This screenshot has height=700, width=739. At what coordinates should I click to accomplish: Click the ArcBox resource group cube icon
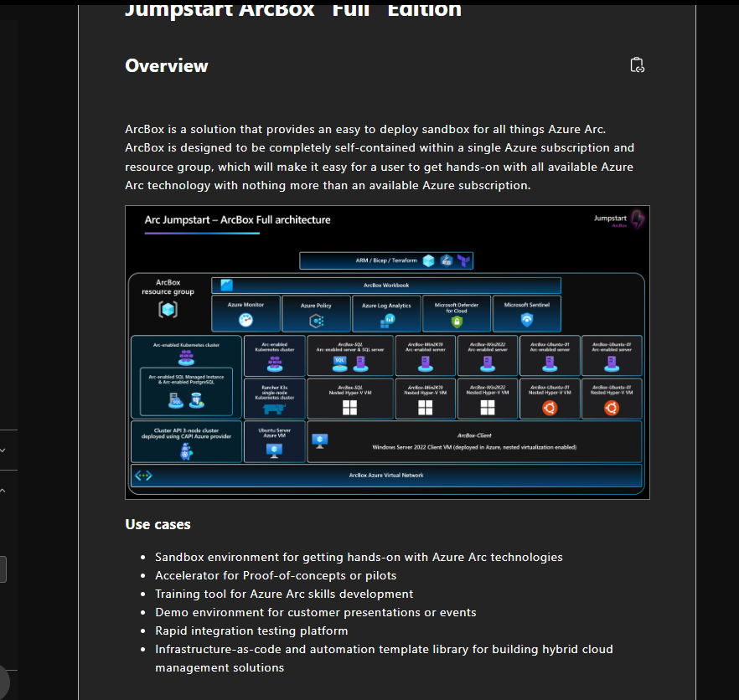[x=168, y=309]
